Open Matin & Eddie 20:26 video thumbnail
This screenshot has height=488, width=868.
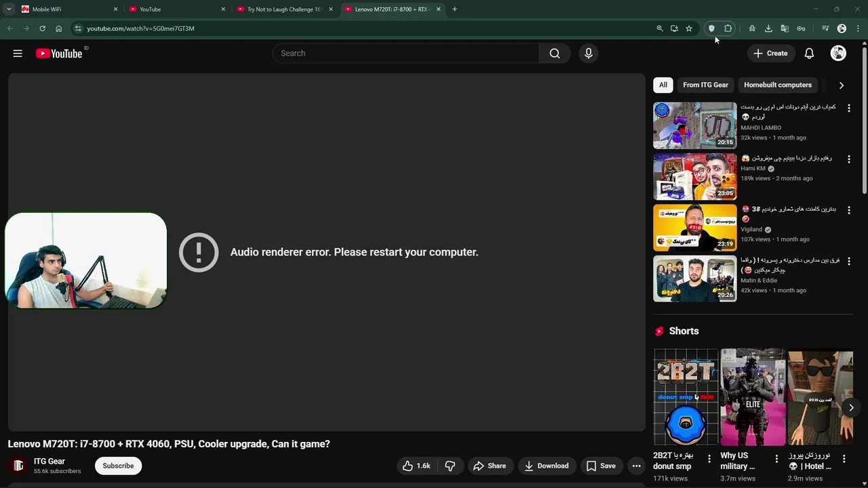[694, 279]
